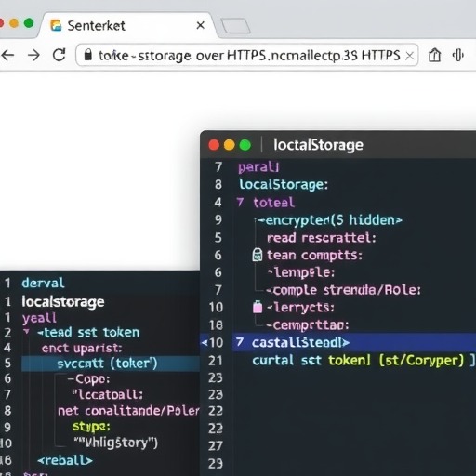
Task: Click the pink lock icon beside 'lerrycts:'
Action: 258,307
